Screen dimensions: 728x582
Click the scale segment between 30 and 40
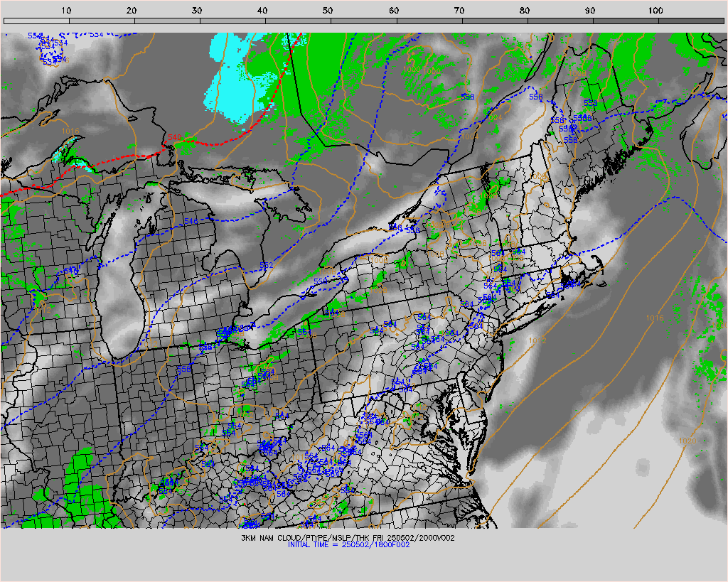[x=233, y=21]
